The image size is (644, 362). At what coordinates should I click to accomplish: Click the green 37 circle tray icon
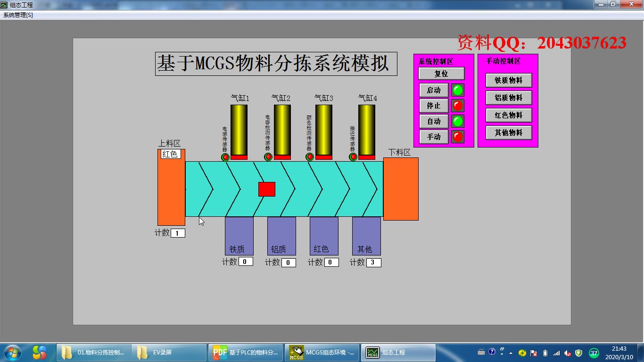(594, 353)
